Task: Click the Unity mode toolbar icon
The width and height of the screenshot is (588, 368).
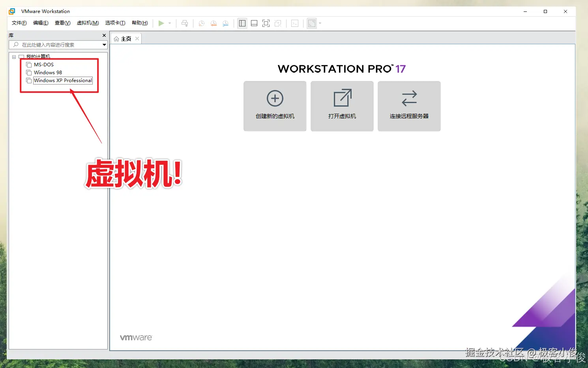Action: (278, 23)
